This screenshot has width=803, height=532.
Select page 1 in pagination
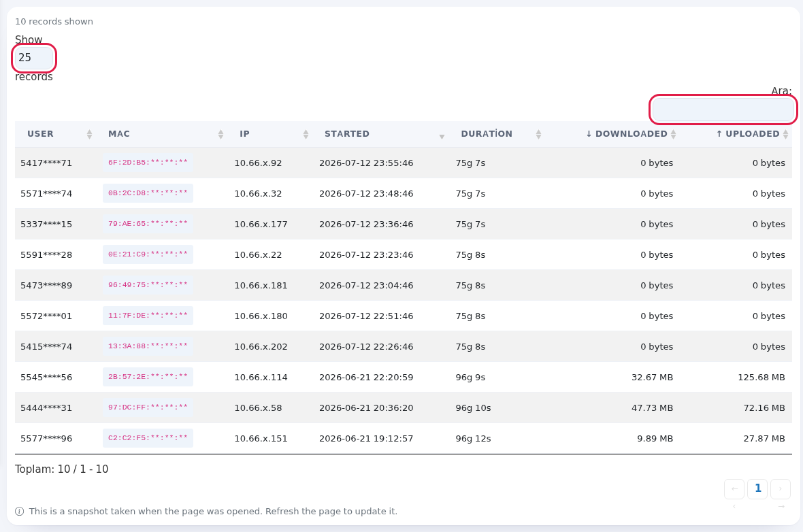tap(757, 489)
